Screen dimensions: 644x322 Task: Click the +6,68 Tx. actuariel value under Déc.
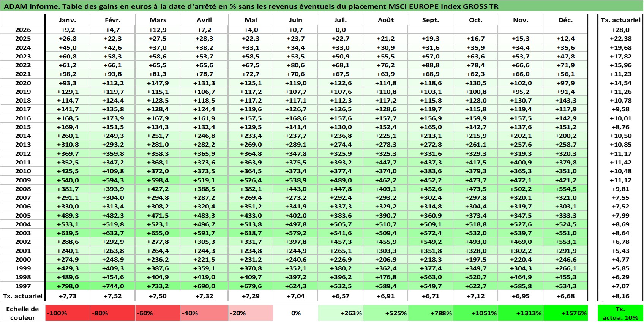(x=565, y=296)
